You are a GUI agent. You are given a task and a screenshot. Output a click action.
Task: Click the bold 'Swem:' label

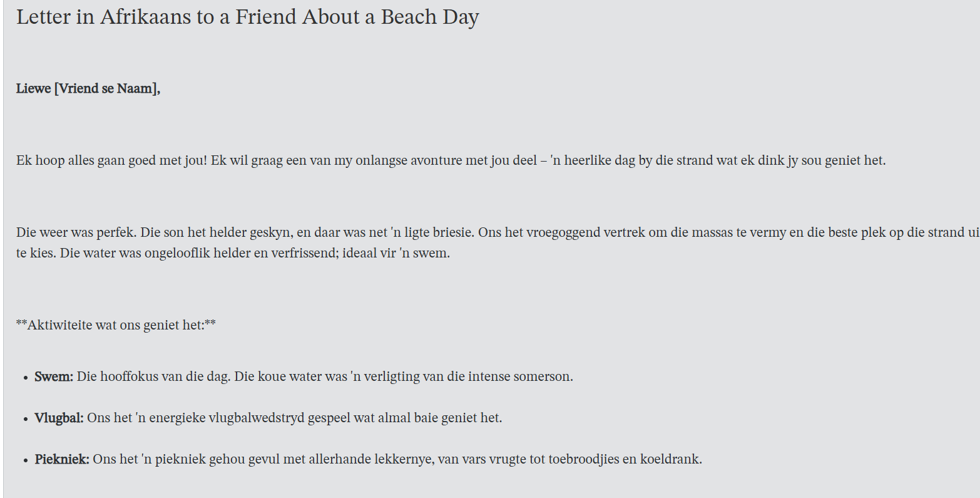[54, 376]
